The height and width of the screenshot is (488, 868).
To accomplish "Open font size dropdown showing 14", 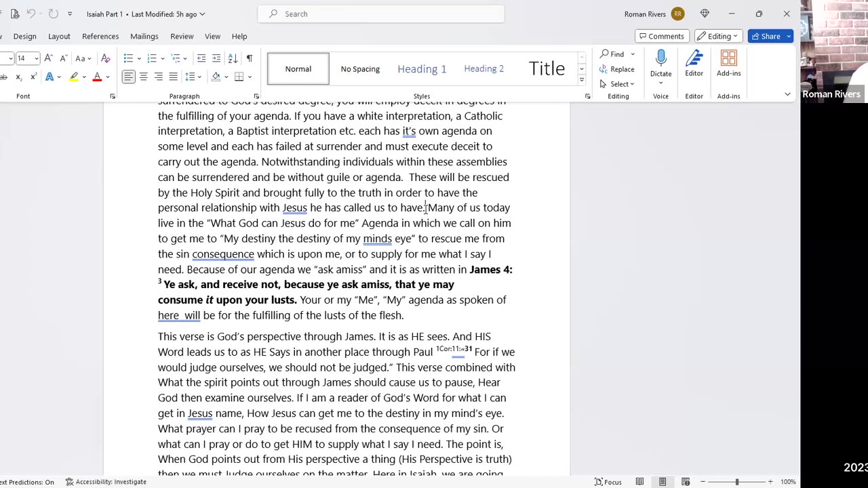I will click(x=36, y=58).
